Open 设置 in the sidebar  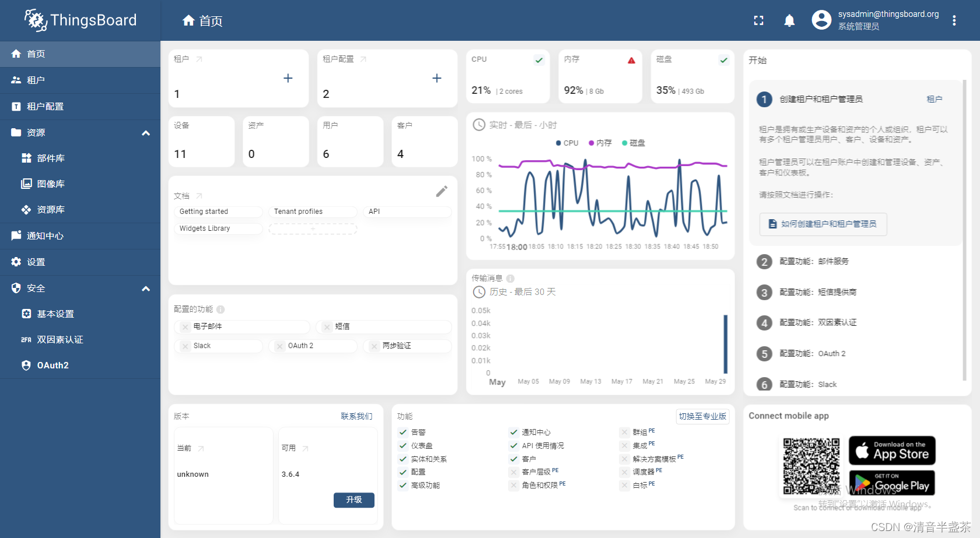[x=36, y=262]
